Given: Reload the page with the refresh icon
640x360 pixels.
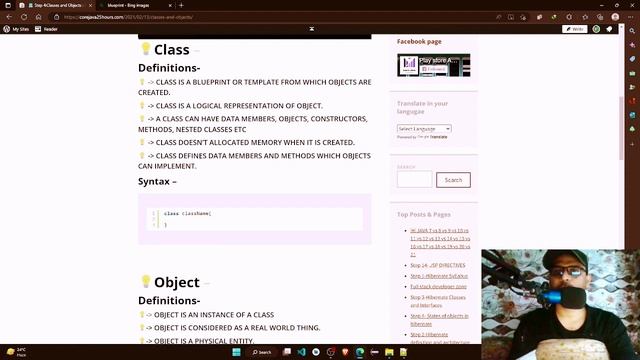Looking at the screenshot, I should [24, 17].
